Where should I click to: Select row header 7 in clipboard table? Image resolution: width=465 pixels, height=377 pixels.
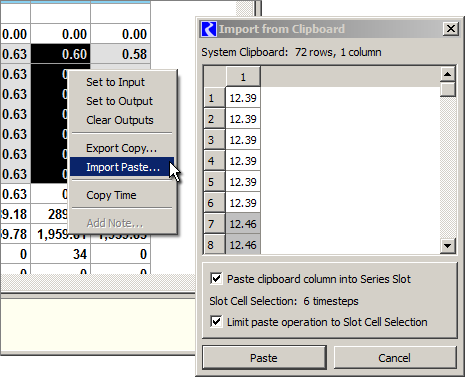click(214, 224)
